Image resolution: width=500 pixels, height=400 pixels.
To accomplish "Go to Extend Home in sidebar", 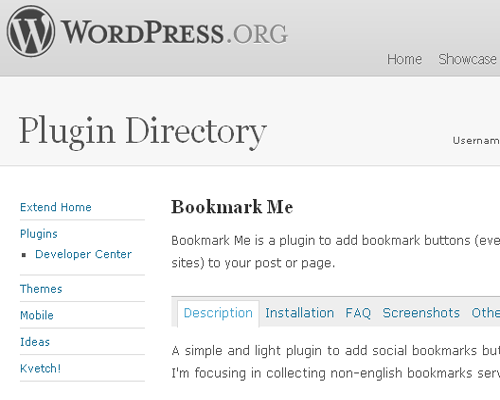I will (56, 207).
